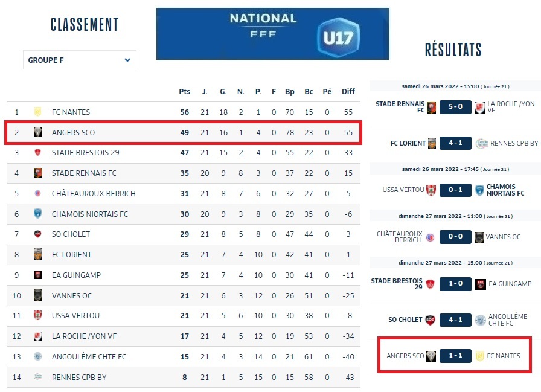The image size is (541, 392).
Task: Click the EA Guingamp crest in results
Action: click(481, 284)
